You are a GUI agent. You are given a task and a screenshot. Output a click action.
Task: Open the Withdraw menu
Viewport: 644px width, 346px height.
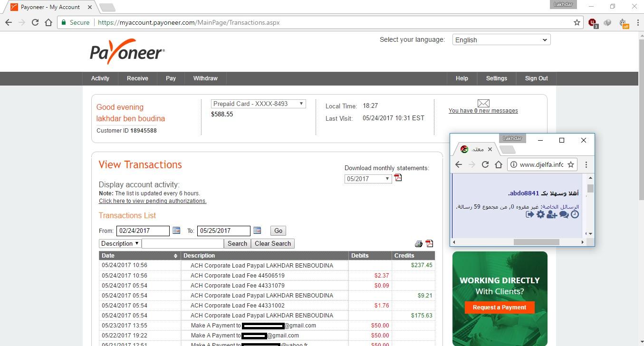pos(205,78)
